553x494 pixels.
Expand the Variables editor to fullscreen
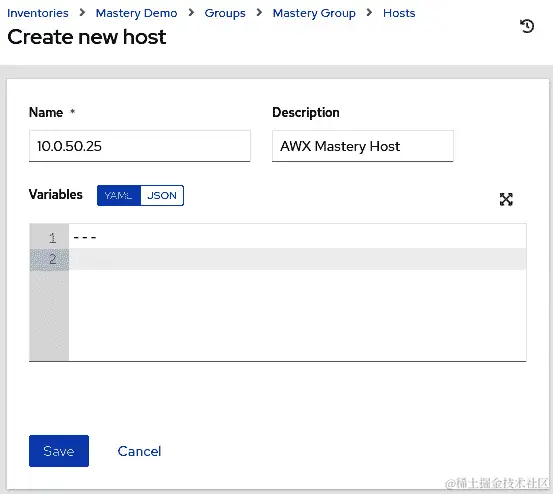coord(506,199)
